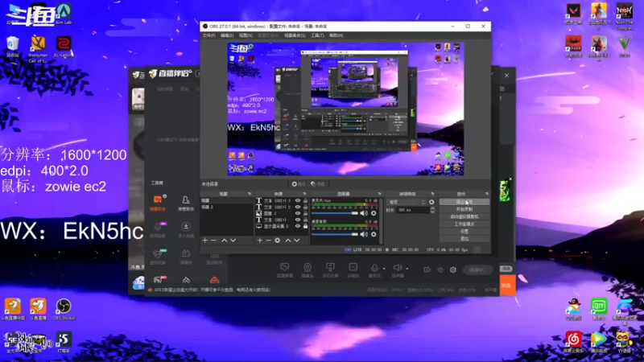
Task: Pop out the Controls dock using its header icon
Action: pyautogui.click(x=487, y=194)
